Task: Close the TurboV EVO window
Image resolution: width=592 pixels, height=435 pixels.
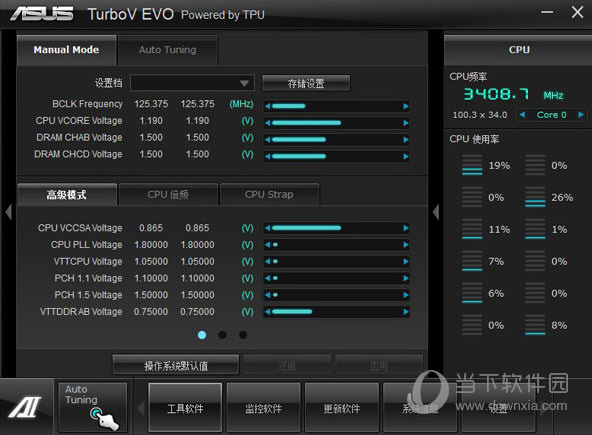Action: pos(577,12)
